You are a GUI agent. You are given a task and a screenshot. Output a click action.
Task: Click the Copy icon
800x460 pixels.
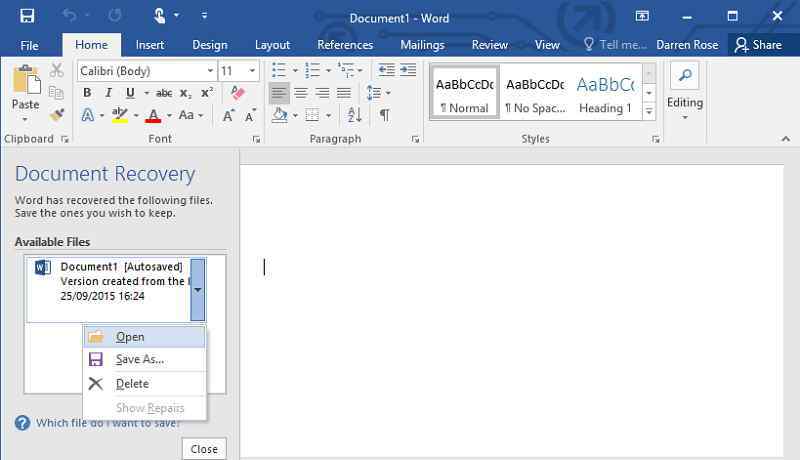coord(56,93)
